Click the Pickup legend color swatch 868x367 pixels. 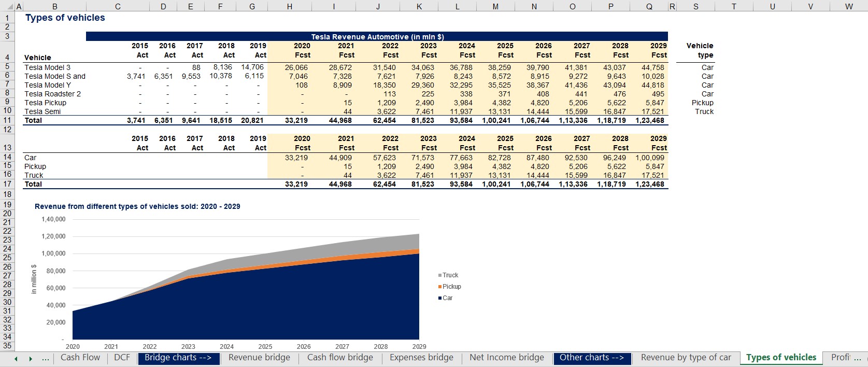(x=440, y=287)
